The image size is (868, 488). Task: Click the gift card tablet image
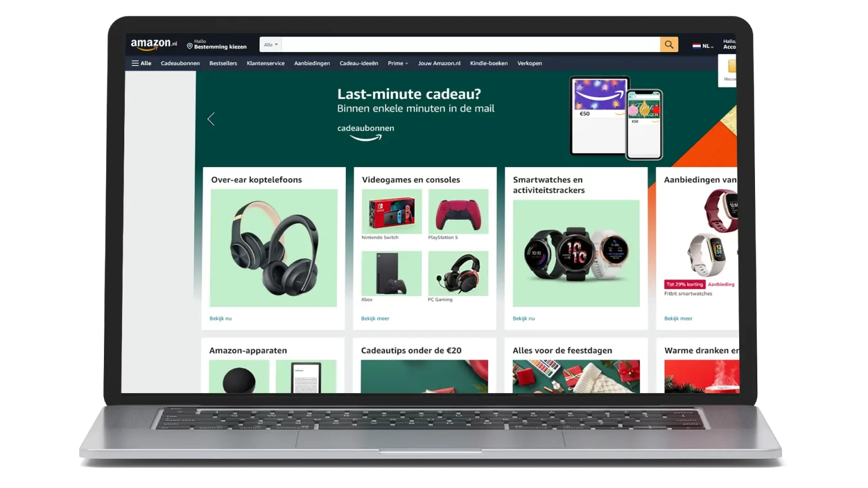tap(600, 115)
